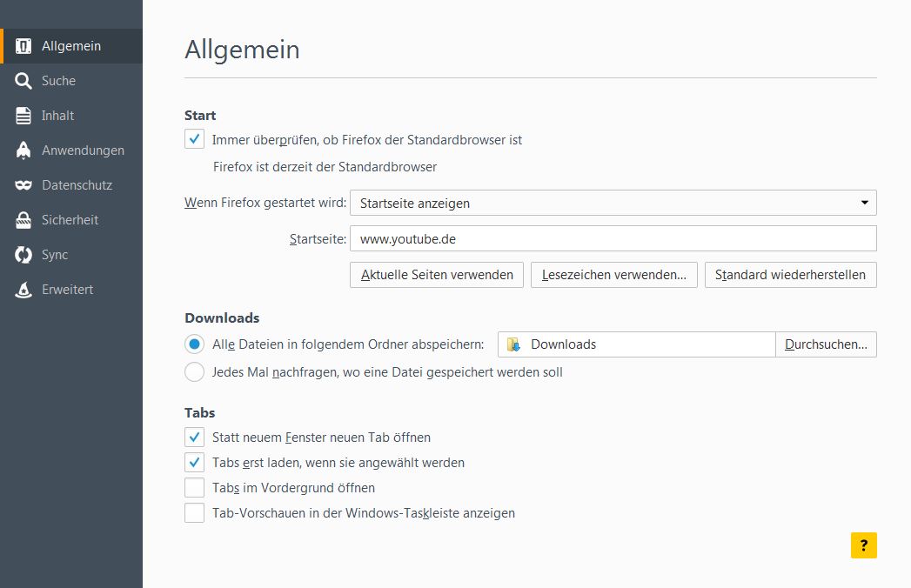This screenshot has width=911, height=588.
Task: Enable Tab-Vorschauen in Windows-Taskleiste checkbox
Action: pos(195,513)
